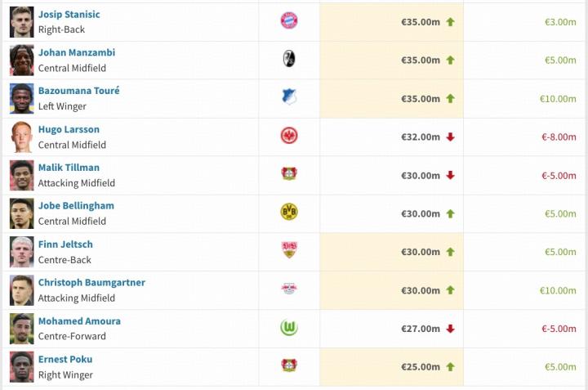Click Bazoumana Touré's €35.00m market value
The image size is (588, 390).
[421, 98]
